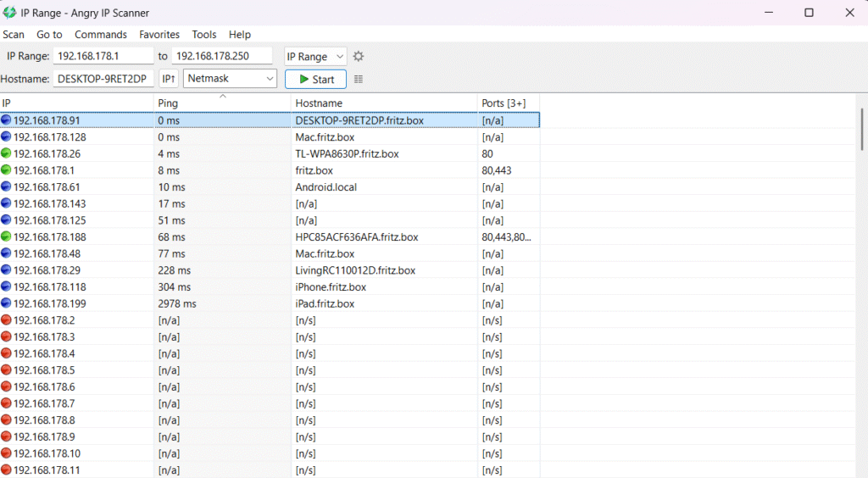Viewport: 868px width, 478px height.
Task: Open the IP Range feeder dropdown
Action: coord(315,57)
